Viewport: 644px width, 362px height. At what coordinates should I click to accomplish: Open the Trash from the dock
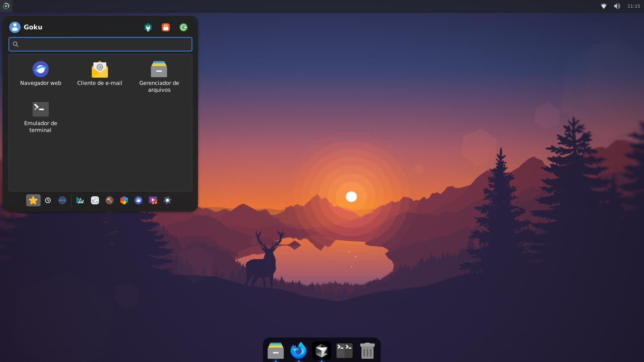[x=367, y=351]
